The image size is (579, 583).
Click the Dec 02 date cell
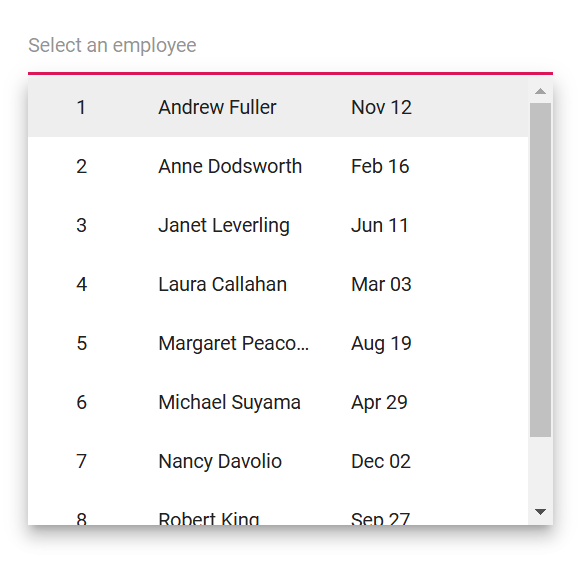[x=381, y=461]
